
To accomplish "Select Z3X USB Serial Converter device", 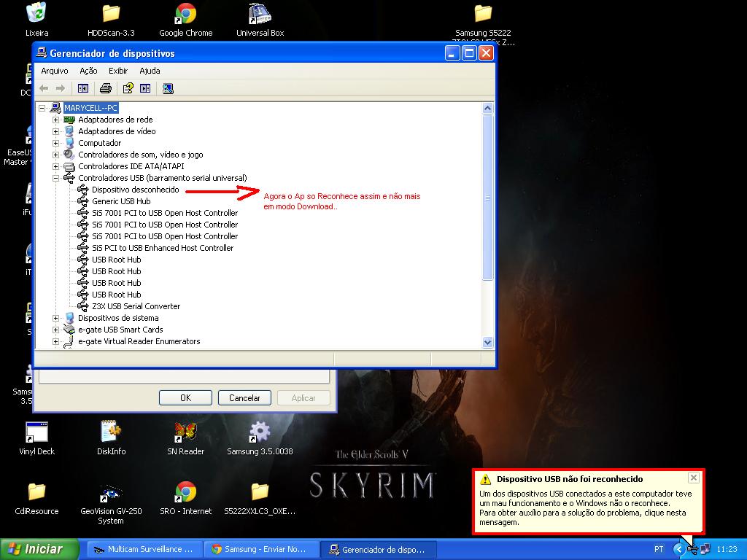I will (136, 306).
